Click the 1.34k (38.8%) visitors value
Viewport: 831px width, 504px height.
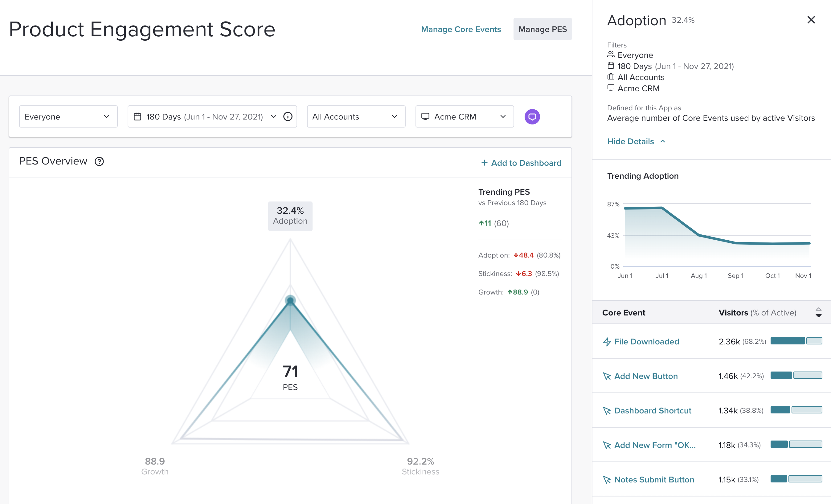coord(741,410)
